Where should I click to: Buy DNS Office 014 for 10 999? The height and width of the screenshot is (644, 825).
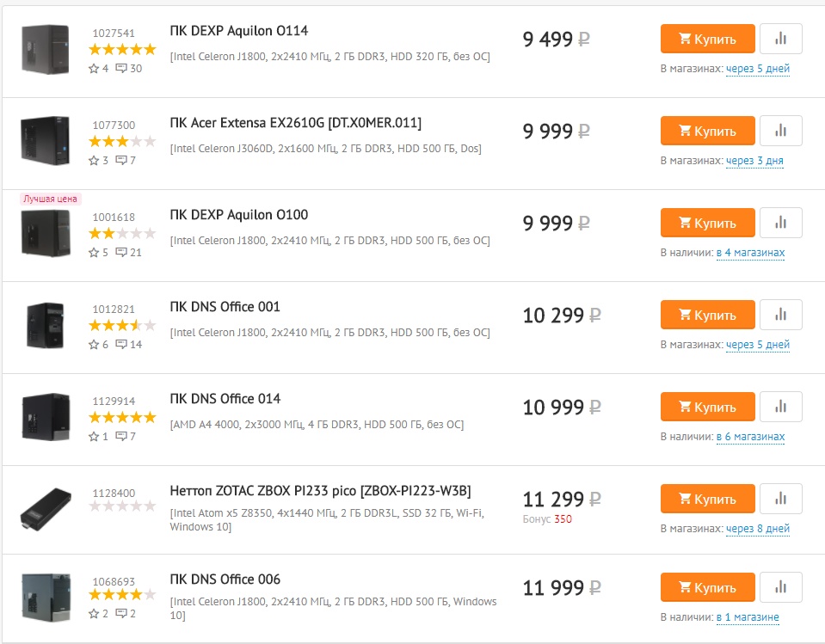point(708,407)
